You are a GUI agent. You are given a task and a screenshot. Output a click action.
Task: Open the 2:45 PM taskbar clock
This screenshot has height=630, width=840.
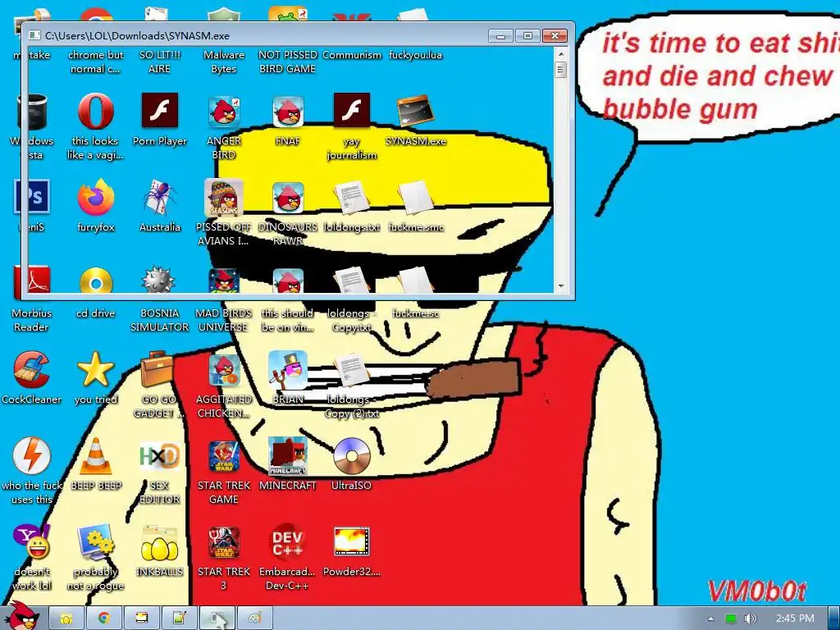795,619
